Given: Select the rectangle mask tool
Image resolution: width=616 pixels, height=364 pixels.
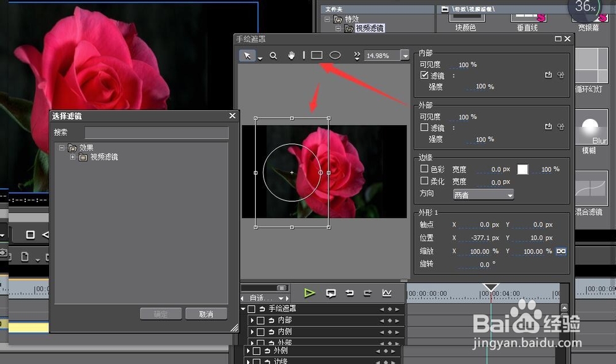Looking at the screenshot, I should tap(317, 55).
